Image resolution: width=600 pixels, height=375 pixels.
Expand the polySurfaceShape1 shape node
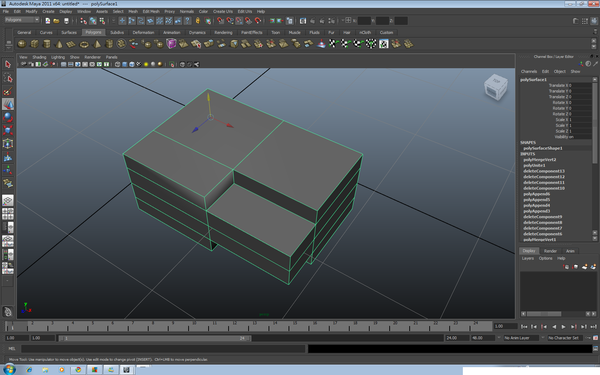tap(543, 148)
